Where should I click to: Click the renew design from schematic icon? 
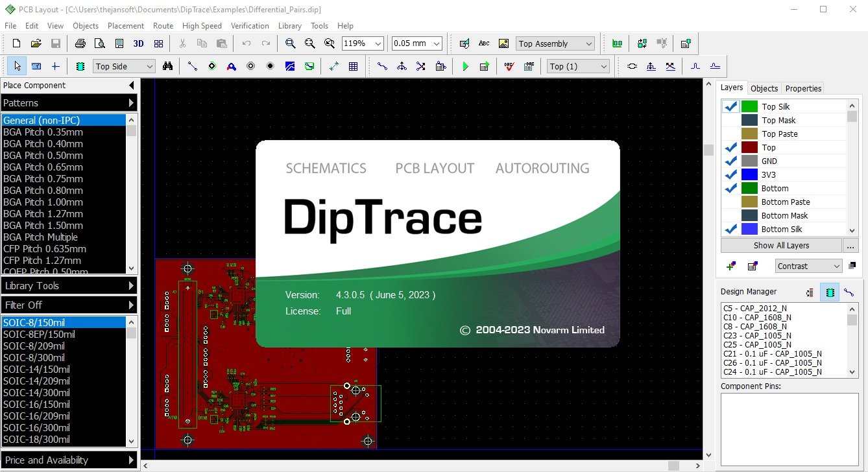tap(642, 43)
